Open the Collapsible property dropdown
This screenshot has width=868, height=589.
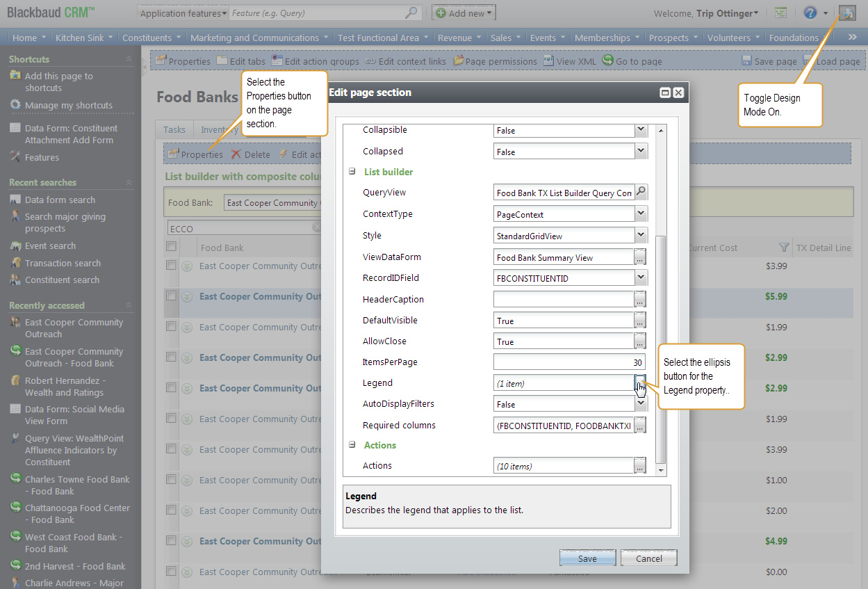pos(641,130)
